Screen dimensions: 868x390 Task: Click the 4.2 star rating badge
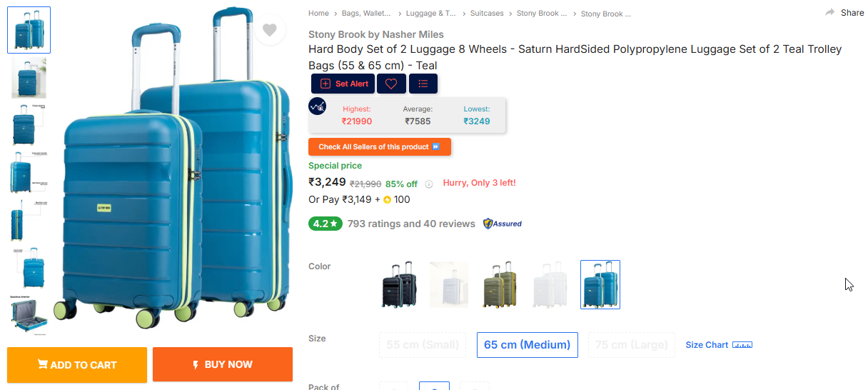pyautogui.click(x=325, y=224)
